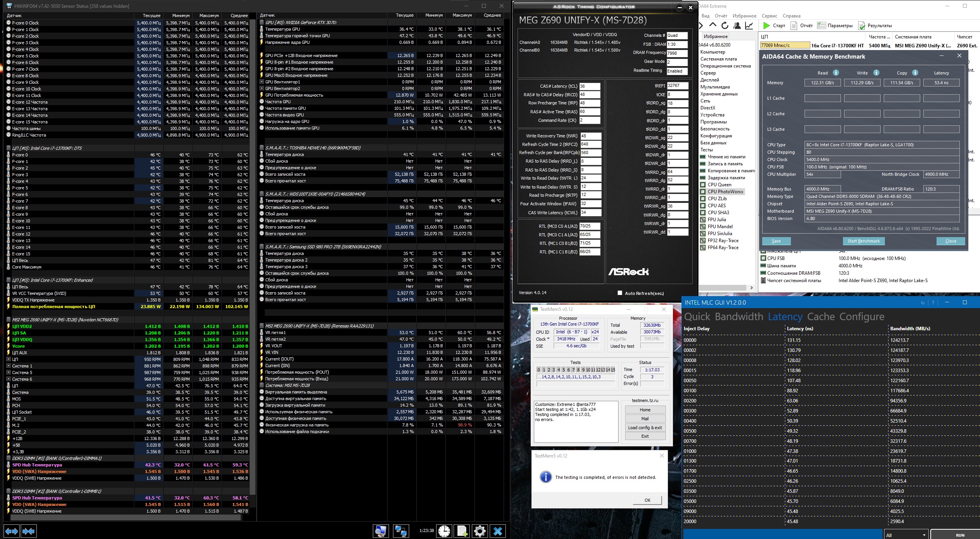Click HWiNFO collapse columns arrows icon
Image resolution: width=980 pixels, height=539 pixels.
(29, 531)
